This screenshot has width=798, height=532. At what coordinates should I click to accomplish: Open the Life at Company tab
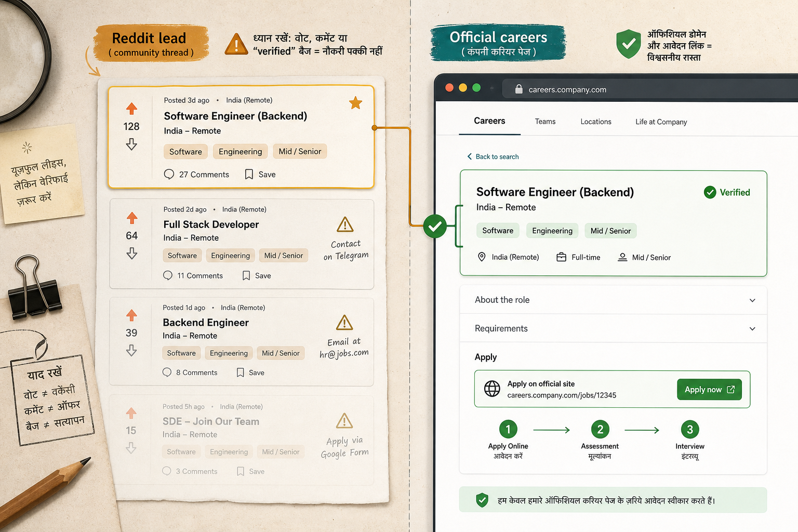(x=661, y=122)
